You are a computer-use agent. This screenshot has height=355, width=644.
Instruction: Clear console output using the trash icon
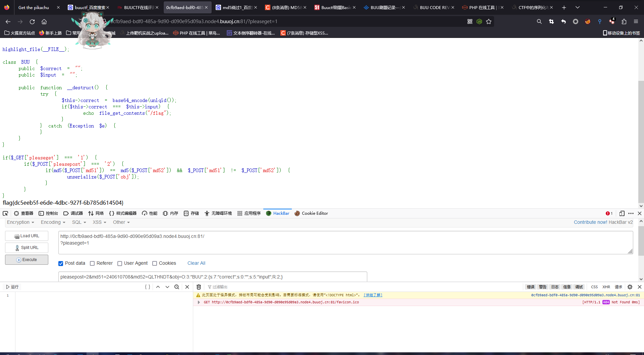(x=199, y=287)
